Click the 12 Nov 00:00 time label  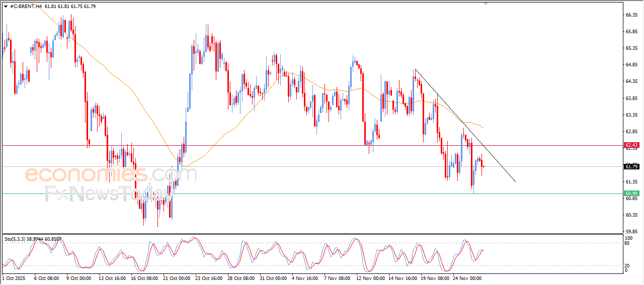coord(370,277)
